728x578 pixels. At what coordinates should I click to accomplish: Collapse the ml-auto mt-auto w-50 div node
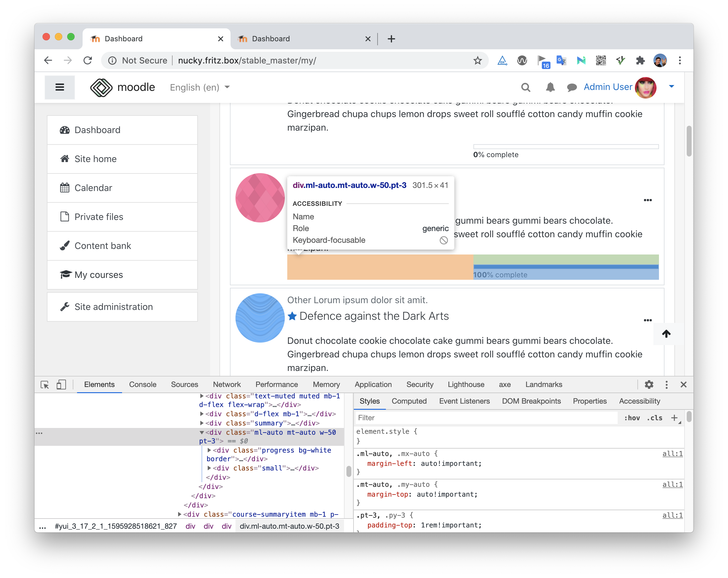(202, 432)
